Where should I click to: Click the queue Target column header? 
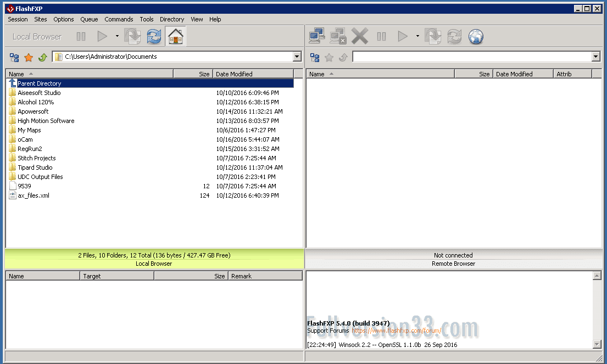(x=117, y=276)
